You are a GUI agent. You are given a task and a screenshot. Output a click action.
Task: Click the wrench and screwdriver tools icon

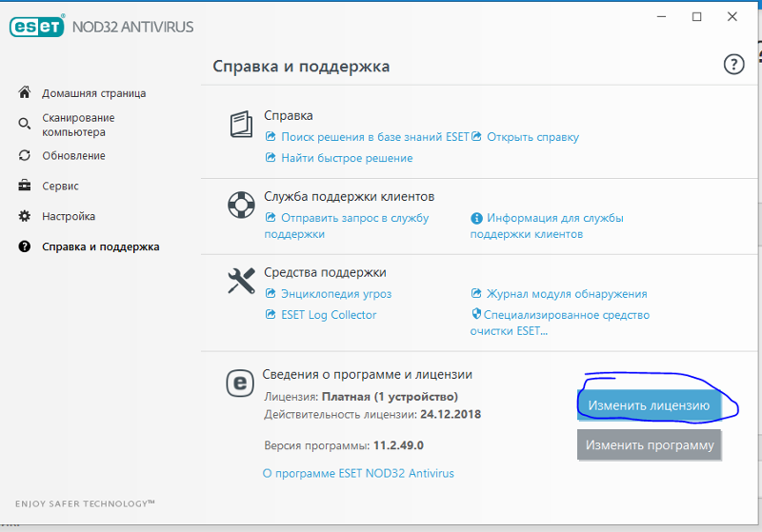point(240,282)
